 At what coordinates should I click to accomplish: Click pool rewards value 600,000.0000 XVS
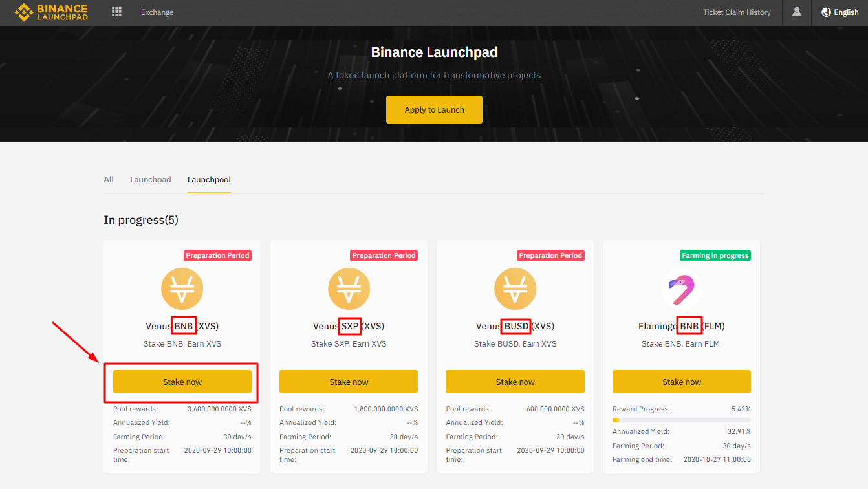(x=555, y=409)
